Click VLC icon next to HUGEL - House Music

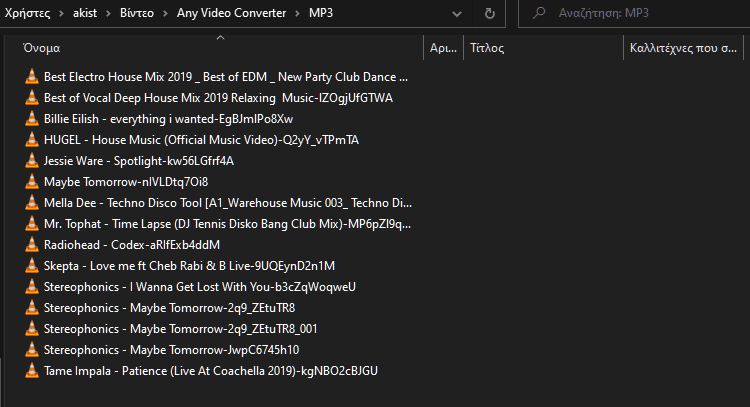pyautogui.click(x=32, y=140)
